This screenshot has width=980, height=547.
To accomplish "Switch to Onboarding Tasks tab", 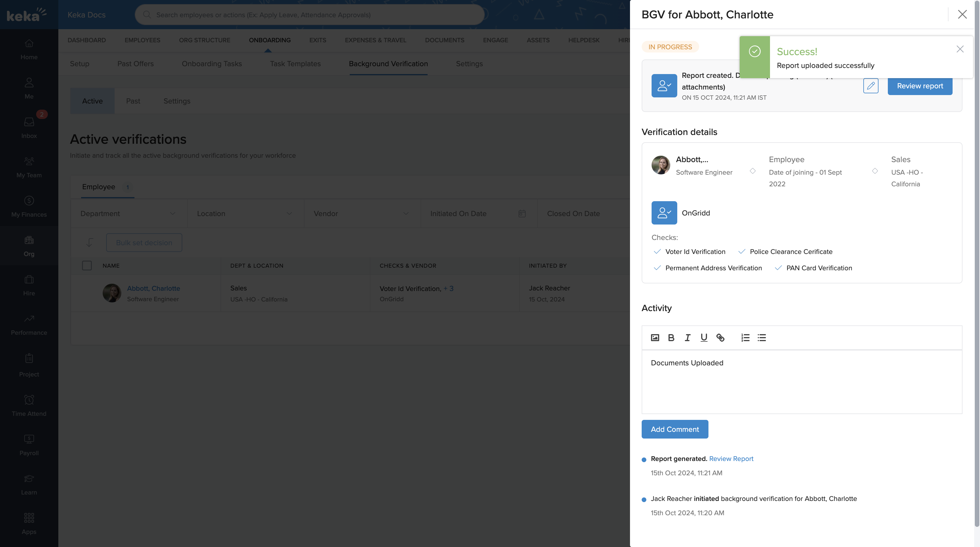I will click(x=211, y=64).
